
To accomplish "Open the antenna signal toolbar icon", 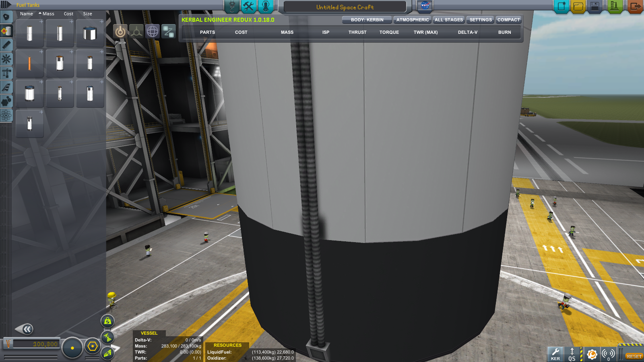I will [608, 354].
